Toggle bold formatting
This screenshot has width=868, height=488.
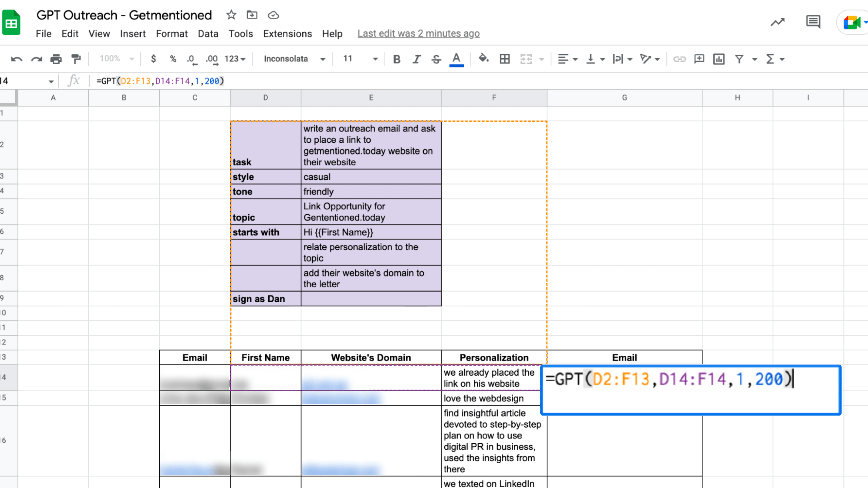pos(397,59)
